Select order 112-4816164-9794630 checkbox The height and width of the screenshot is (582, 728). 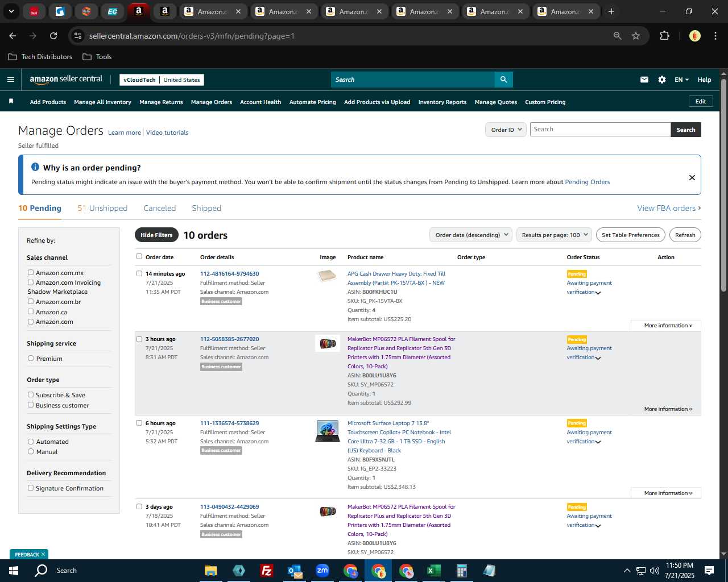139,273
